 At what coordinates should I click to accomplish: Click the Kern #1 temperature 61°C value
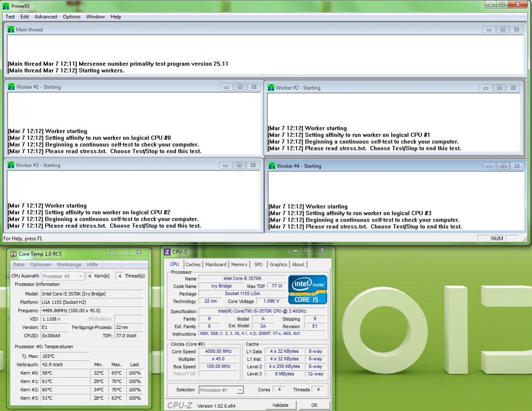coord(65,381)
